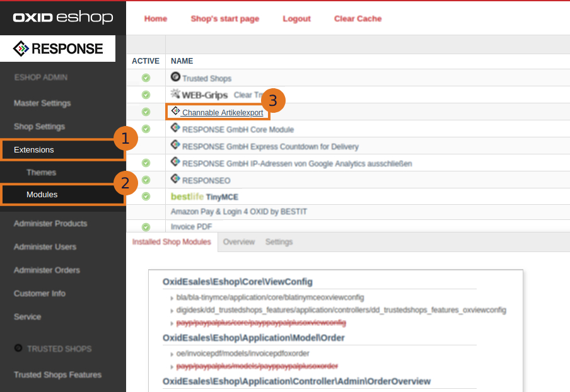Open the Channable Artikelexport link
Image resolution: width=570 pixels, height=392 pixels.
222,113
